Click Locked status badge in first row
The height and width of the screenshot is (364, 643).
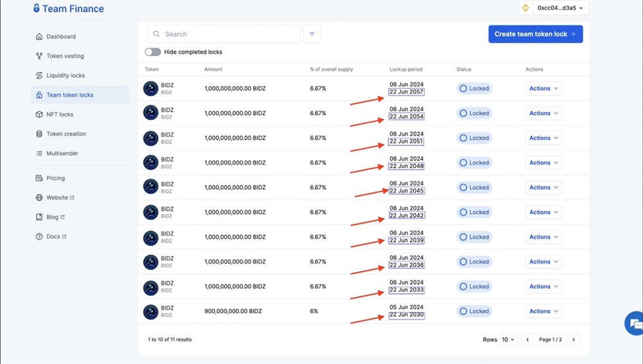click(x=474, y=89)
